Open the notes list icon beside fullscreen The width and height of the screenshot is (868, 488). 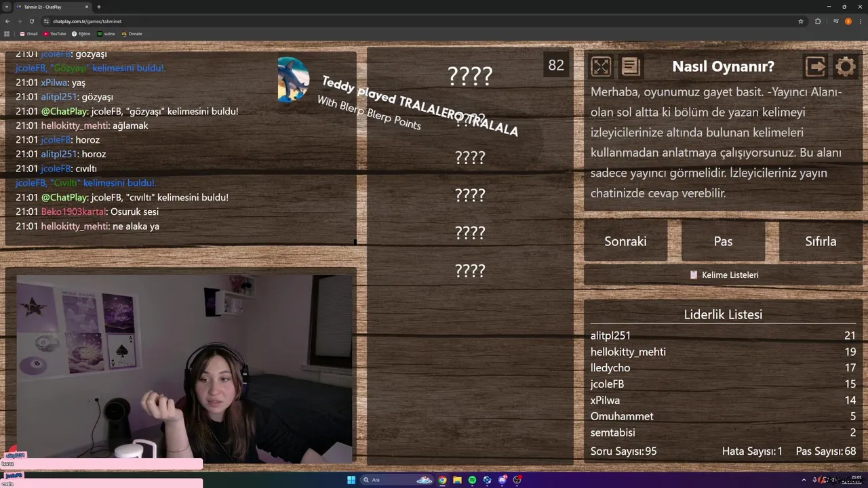(631, 66)
